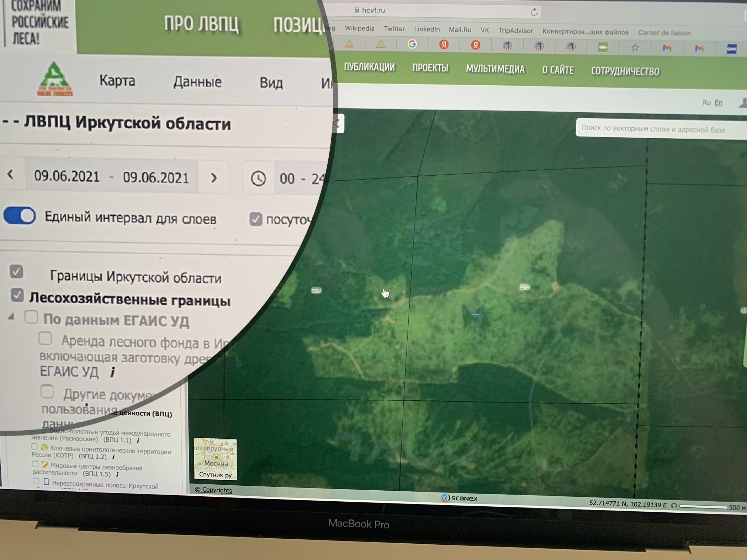Switch site language to Ru
Image resolution: width=747 pixels, height=560 pixels.
(706, 102)
